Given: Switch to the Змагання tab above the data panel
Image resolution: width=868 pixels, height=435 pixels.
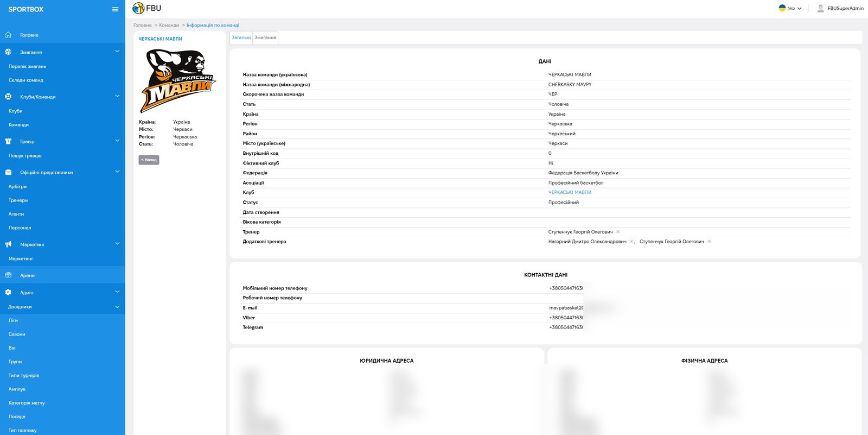Looking at the screenshot, I should tap(265, 37).
